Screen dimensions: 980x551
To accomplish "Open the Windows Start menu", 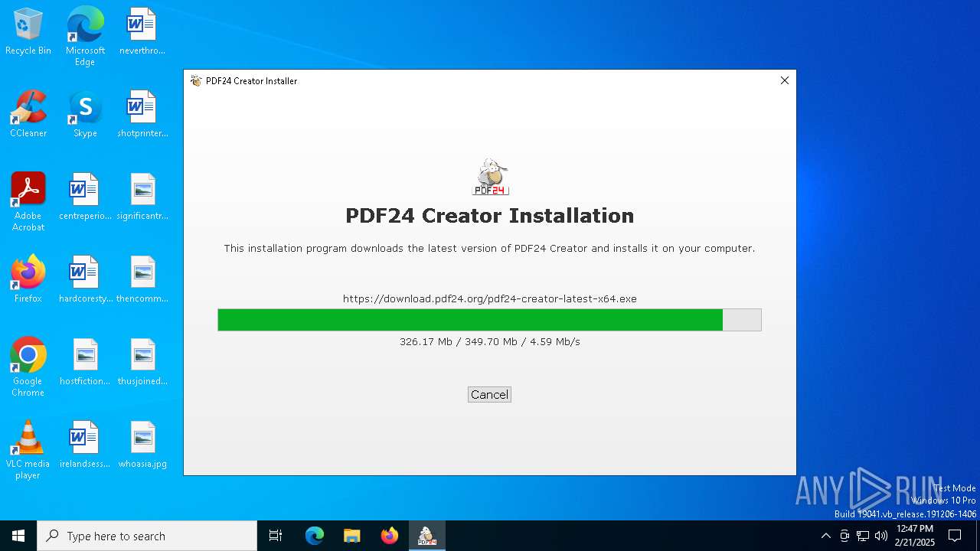I will click(x=18, y=536).
